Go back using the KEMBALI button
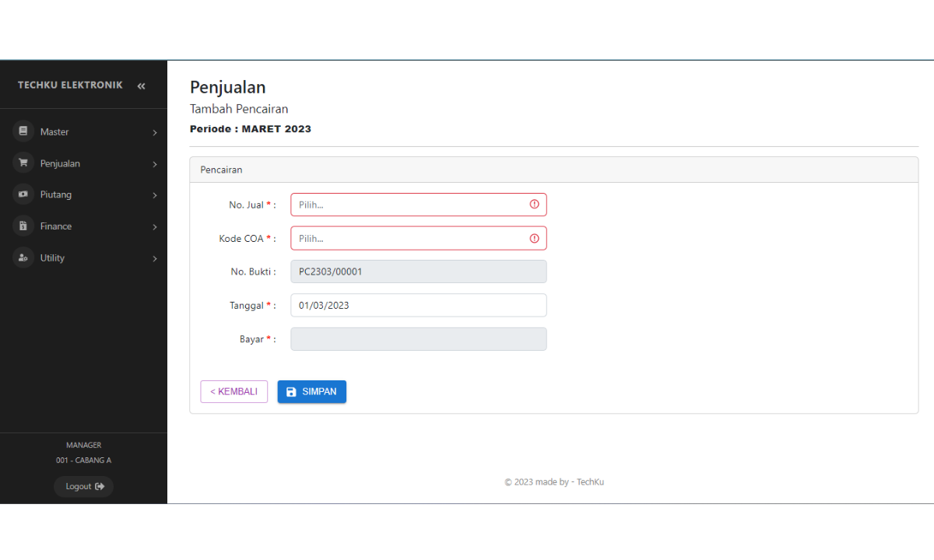The image size is (934, 560). [233, 391]
